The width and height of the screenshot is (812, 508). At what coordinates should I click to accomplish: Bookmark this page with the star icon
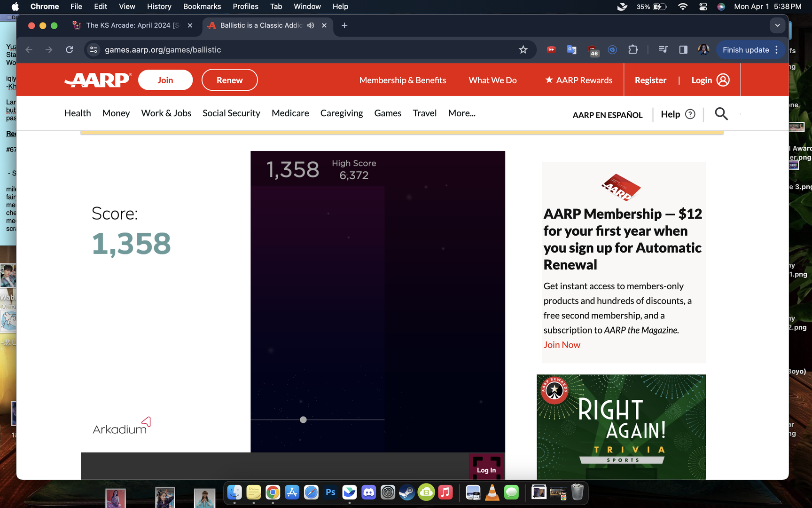tap(523, 50)
